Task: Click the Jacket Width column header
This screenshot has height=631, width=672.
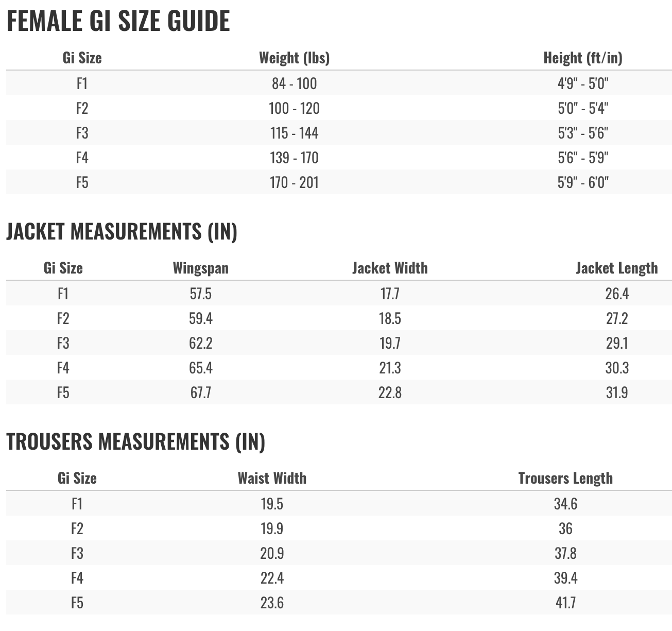Action: [x=390, y=268]
